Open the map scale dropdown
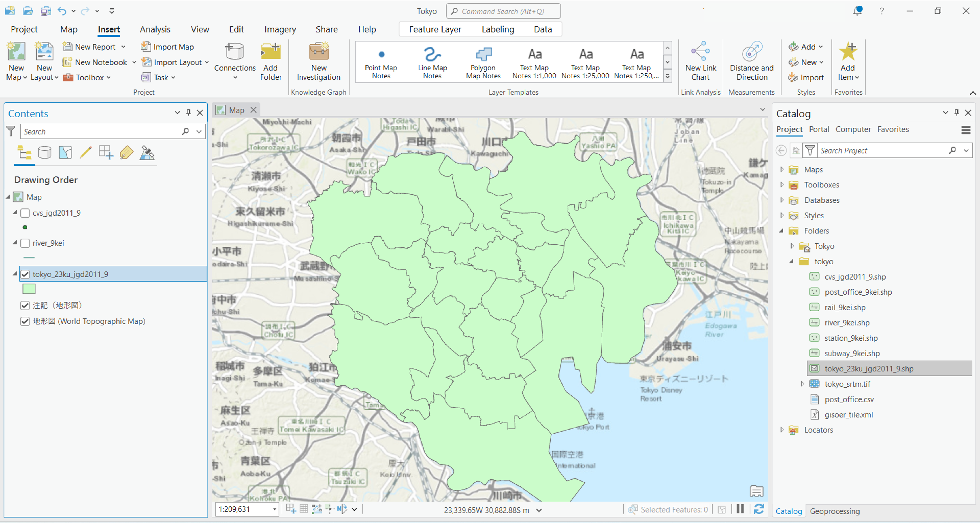980x523 pixels. tap(274, 509)
